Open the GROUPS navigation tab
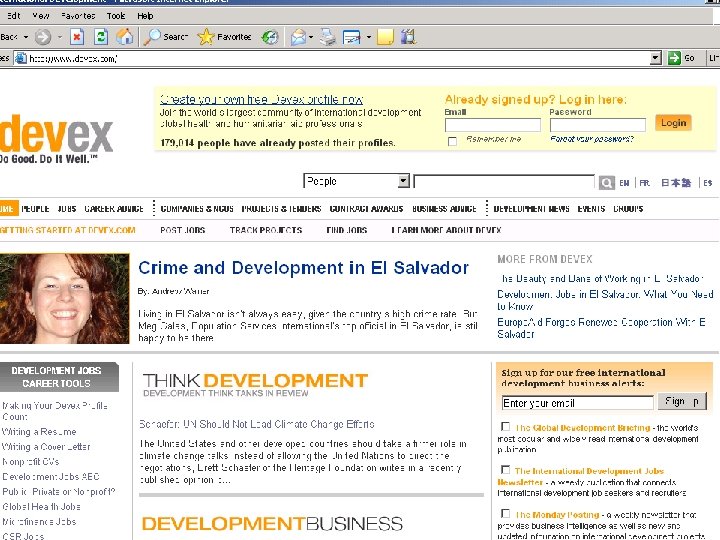The width and height of the screenshot is (720, 540). point(628,208)
